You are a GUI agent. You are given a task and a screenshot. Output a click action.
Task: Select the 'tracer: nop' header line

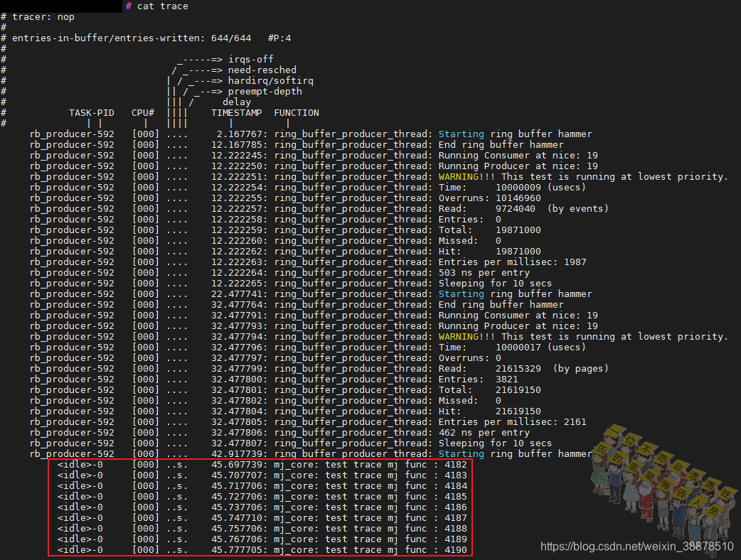tap(44, 16)
